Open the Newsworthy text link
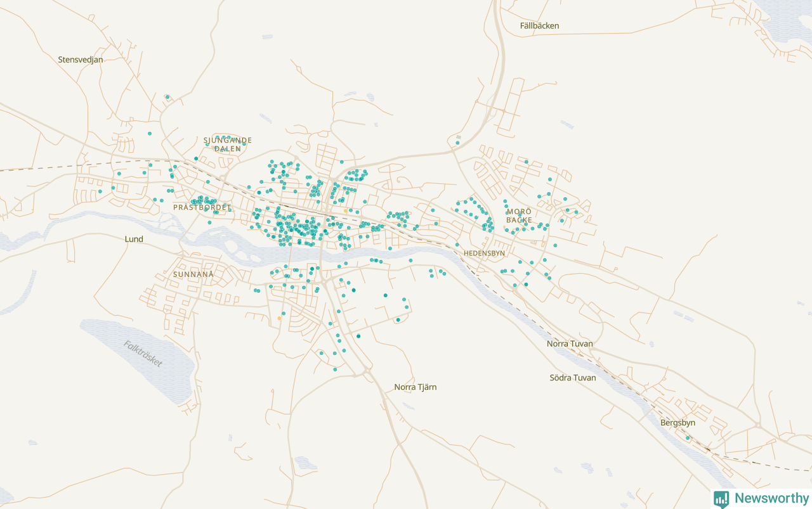This screenshot has height=509, width=812. point(771,498)
